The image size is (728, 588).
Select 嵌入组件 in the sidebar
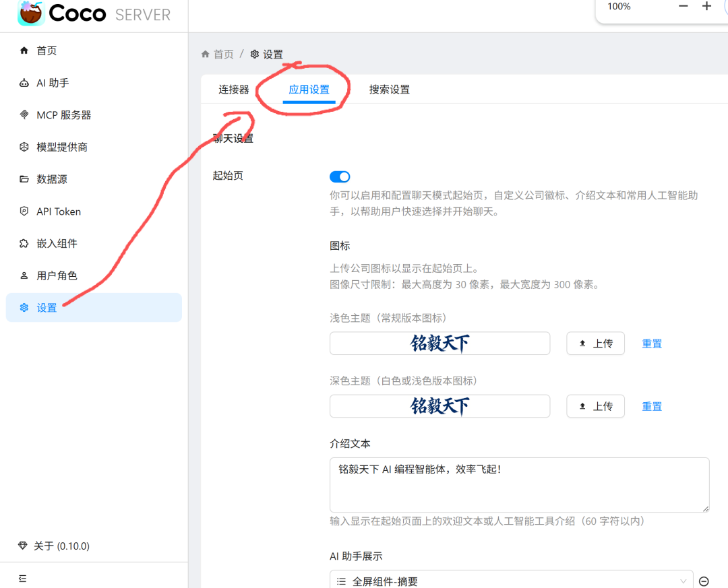[x=58, y=243]
